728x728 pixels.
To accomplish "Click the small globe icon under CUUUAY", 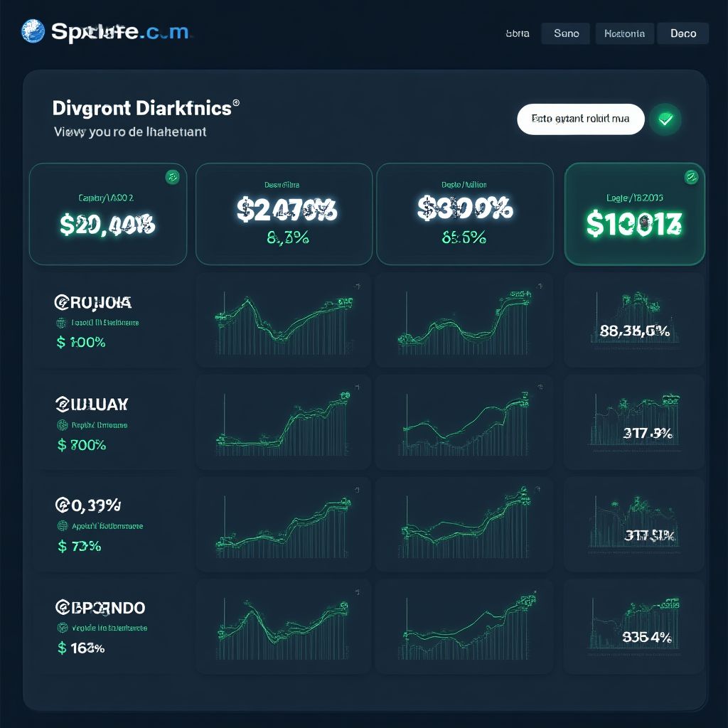I will (x=61, y=425).
